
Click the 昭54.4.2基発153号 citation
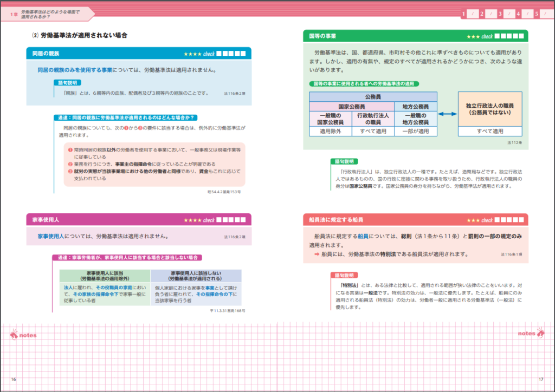coord(224,192)
